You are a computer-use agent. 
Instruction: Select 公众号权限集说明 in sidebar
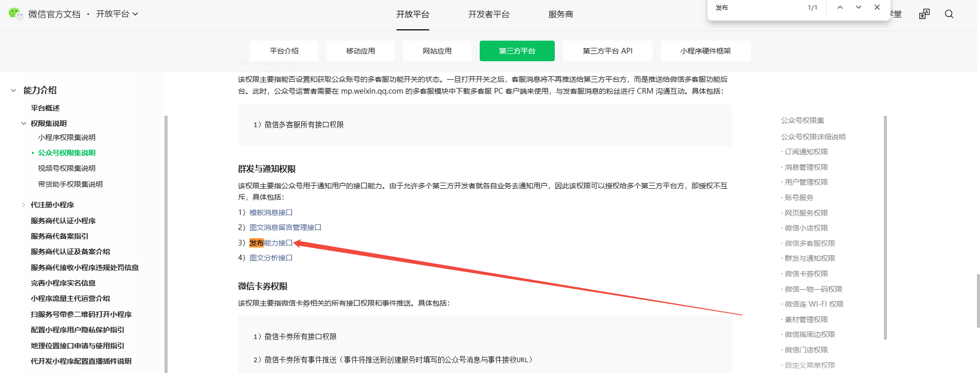click(67, 153)
